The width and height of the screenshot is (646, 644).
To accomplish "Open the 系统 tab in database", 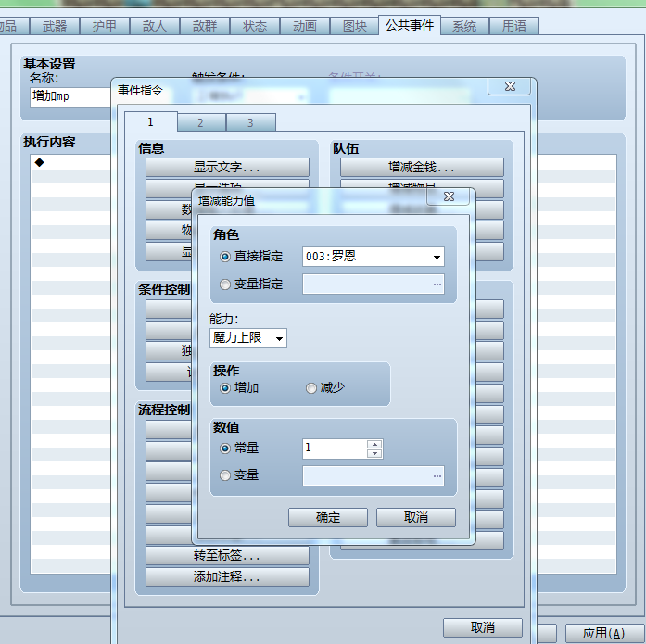I will [x=464, y=26].
